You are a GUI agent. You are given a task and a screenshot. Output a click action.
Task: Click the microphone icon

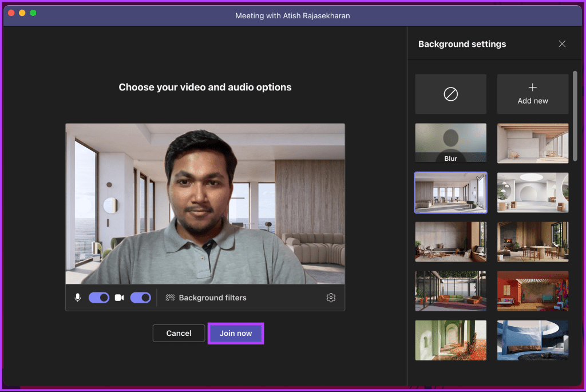[77, 298]
